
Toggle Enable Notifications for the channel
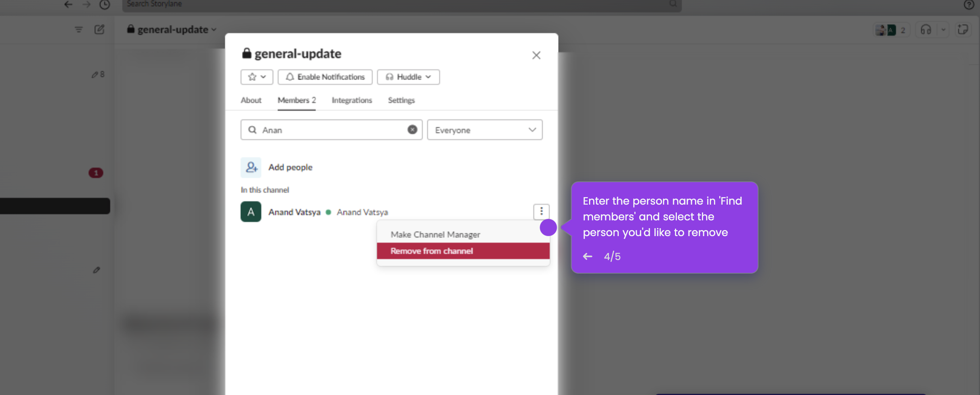coord(325,77)
